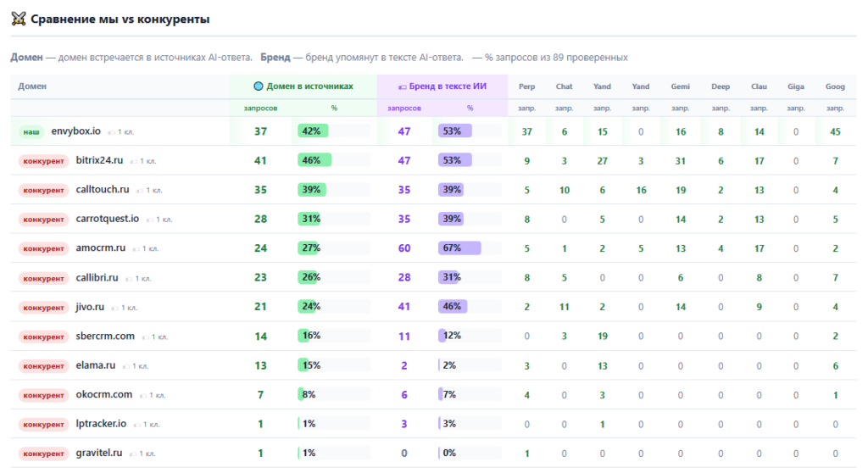This screenshot has width=868, height=473.
Task: Open the callibri.ru domain entry
Action: click(97, 277)
